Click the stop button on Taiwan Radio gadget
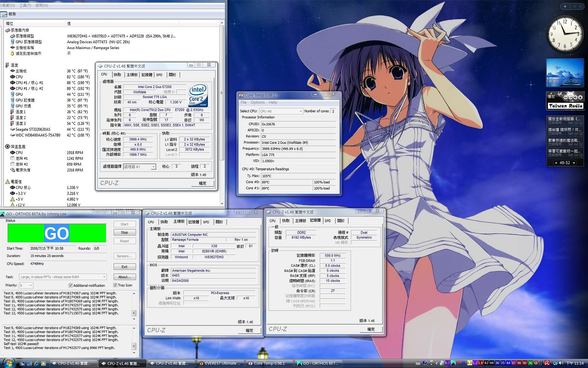 pos(580,97)
